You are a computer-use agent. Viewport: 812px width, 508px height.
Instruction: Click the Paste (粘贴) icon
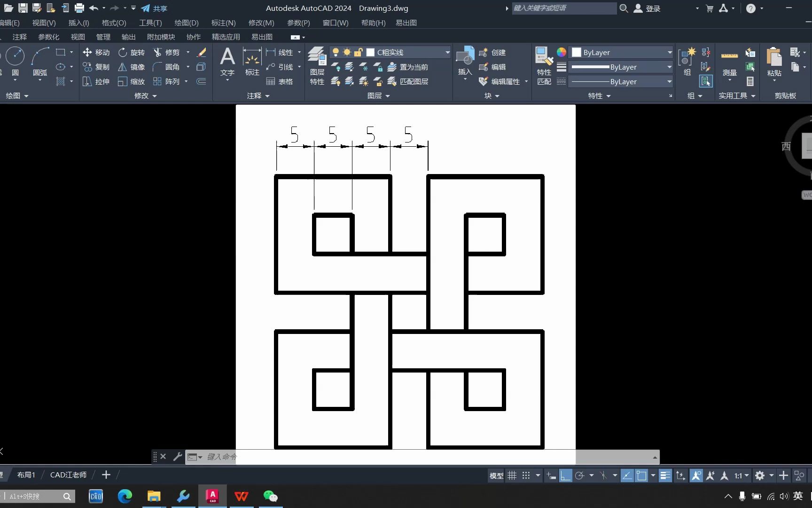[x=774, y=63]
